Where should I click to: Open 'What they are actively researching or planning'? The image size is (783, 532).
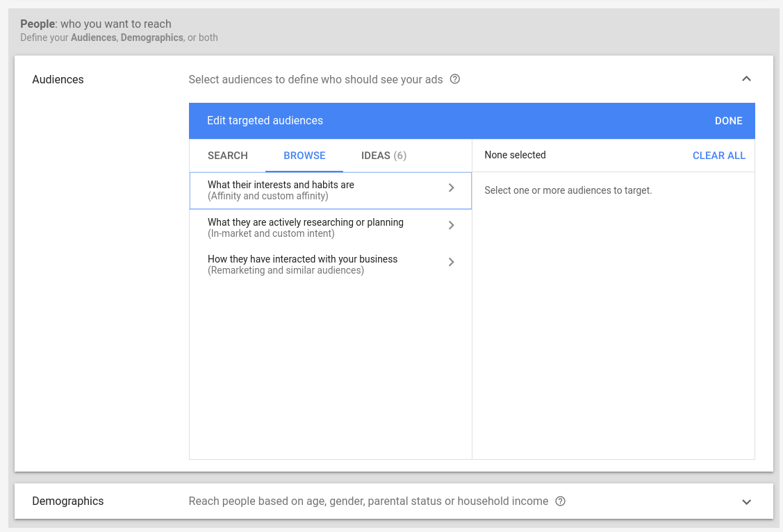[305, 228]
